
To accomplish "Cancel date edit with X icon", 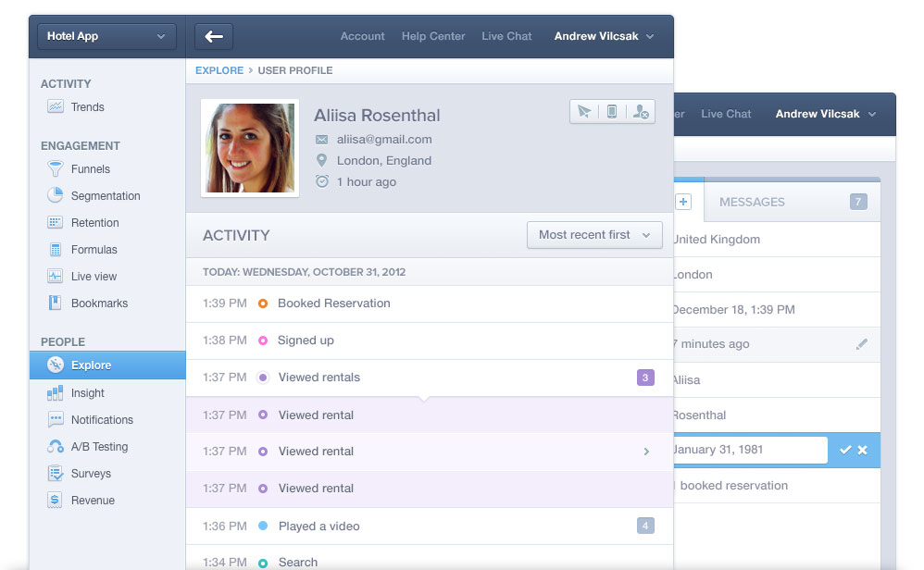I will tap(863, 450).
